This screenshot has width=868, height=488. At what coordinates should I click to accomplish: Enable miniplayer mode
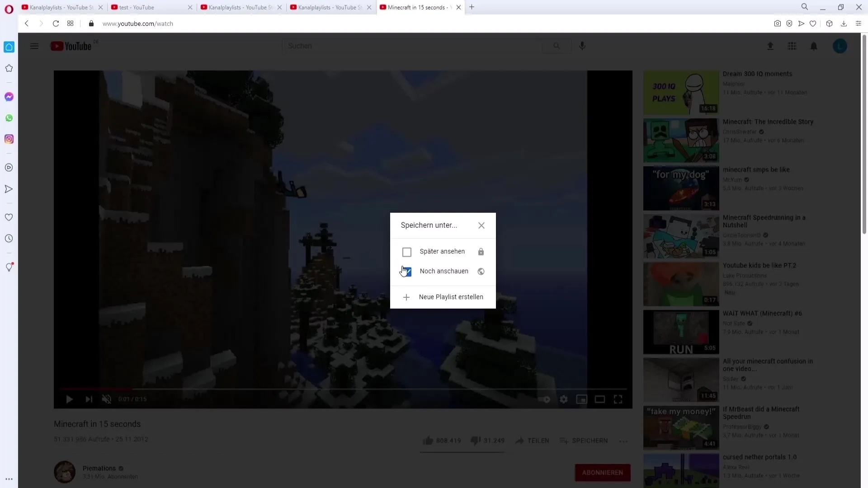click(x=582, y=399)
